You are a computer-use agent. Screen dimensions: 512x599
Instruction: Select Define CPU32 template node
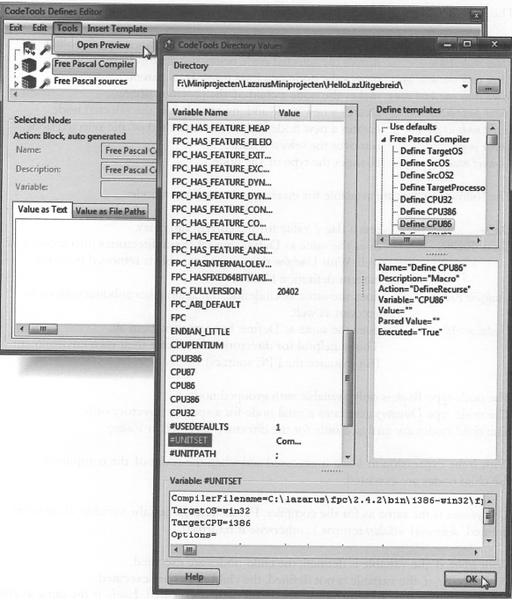click(x=426, y=200)
